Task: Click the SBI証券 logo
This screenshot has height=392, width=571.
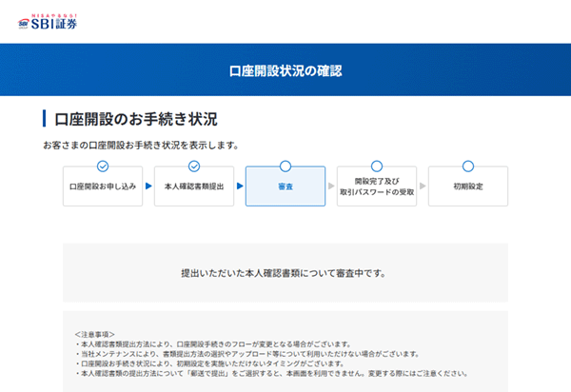Action: 48,22
